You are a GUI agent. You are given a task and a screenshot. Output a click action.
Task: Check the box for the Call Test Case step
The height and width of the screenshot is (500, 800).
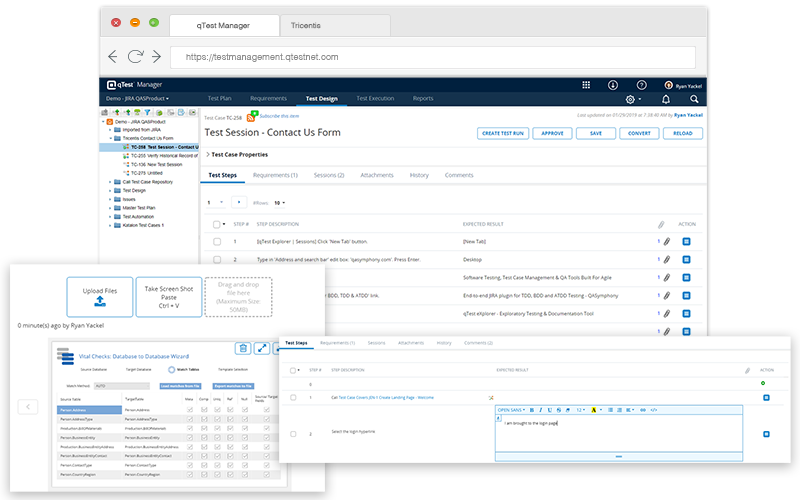[x=293, y=397]
